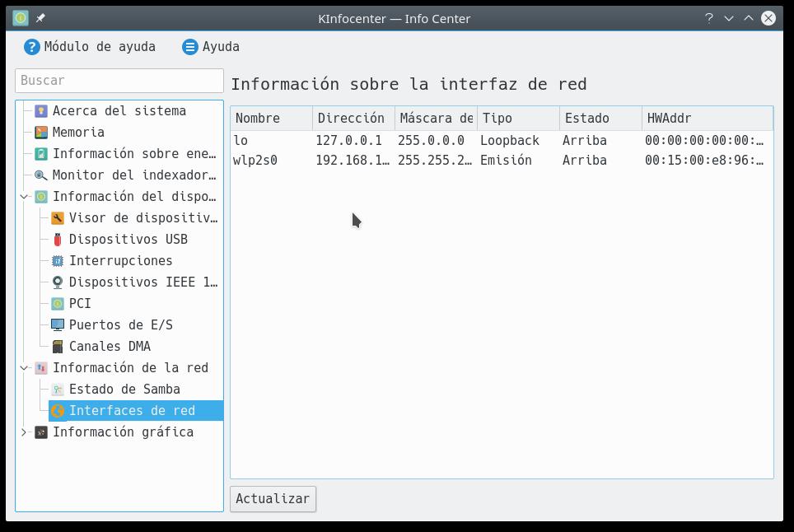Open Monitor del indexador module

(134, 175)
